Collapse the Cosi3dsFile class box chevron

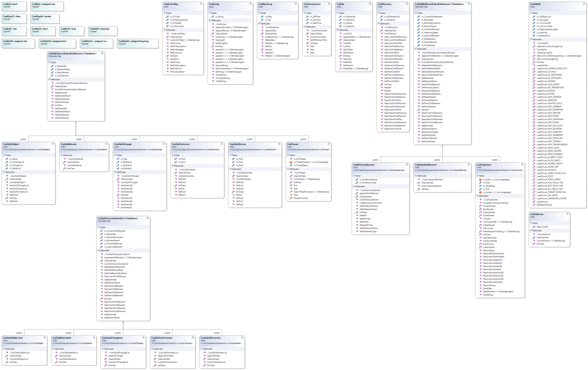(584, 4)
